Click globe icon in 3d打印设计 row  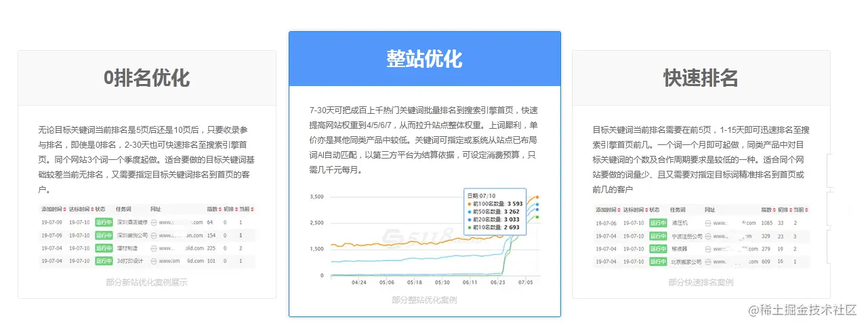tap(154, 261)
